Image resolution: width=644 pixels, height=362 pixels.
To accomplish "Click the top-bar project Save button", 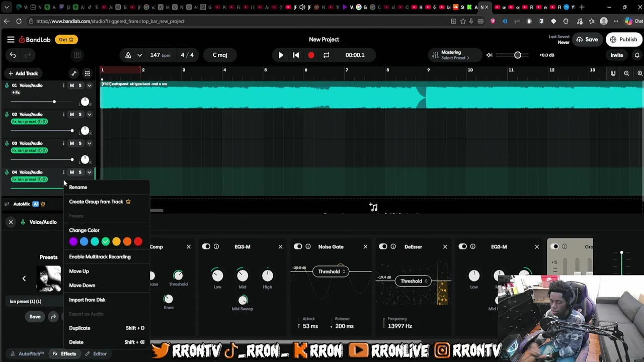I will coord(587,40).
